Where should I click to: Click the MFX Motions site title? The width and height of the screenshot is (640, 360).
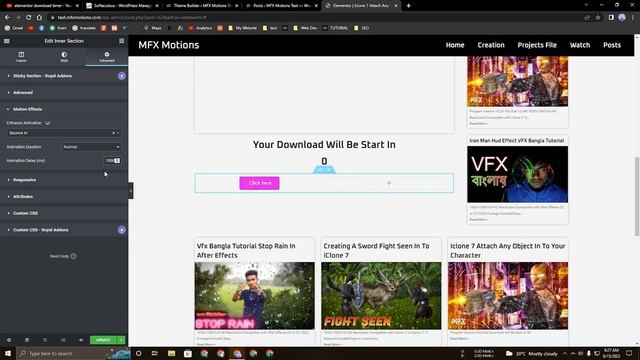(169, 45)
